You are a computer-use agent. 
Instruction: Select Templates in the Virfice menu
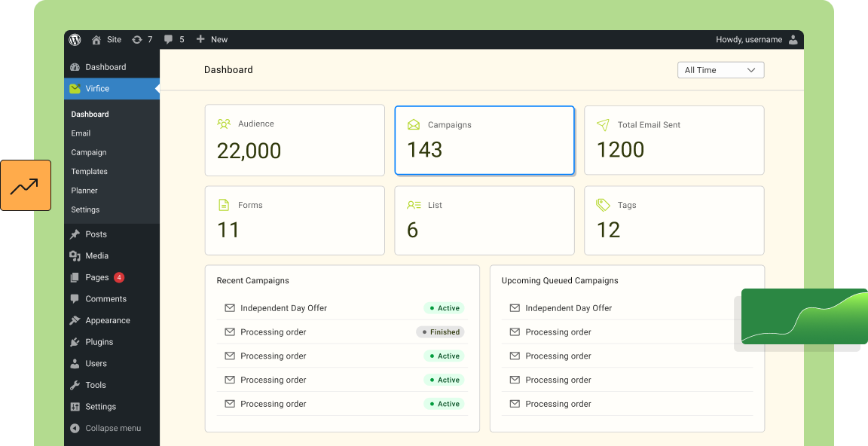(90, 172)
